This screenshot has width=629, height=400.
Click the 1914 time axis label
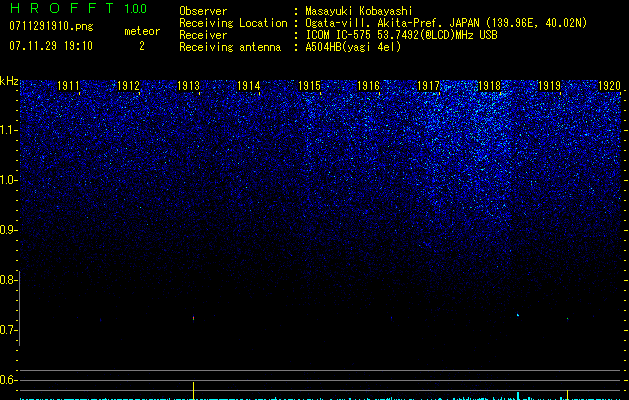point(249,86)
